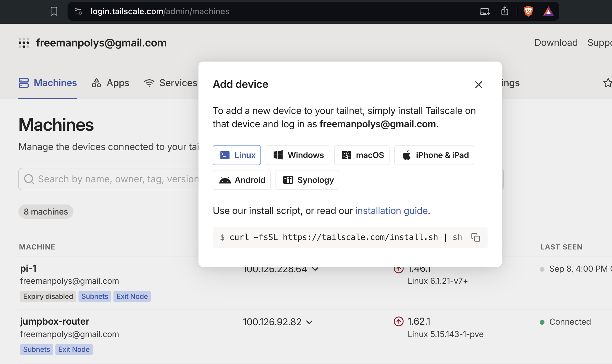612x364 pixels.
Task: Click the Download link in header
Action: [556, 43]
